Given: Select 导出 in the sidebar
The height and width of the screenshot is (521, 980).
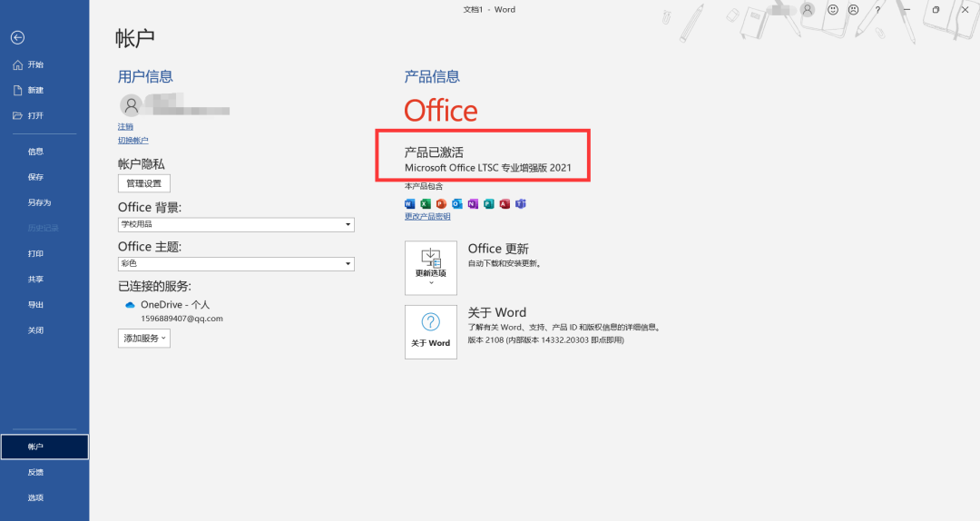Looking at the screenshot, I should click(35, 305).
